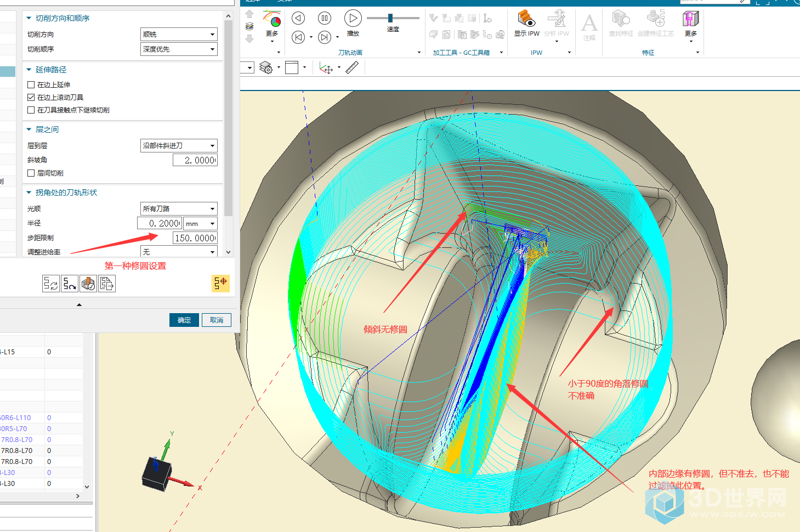
Task: Open the 层到层 dropdown showing 沿部件斜进刀
Action: pos(179,145)
